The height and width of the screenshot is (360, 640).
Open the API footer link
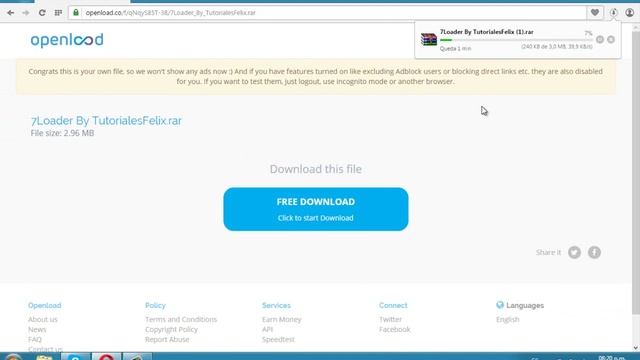pyautogui.click(x=267, y=329)
